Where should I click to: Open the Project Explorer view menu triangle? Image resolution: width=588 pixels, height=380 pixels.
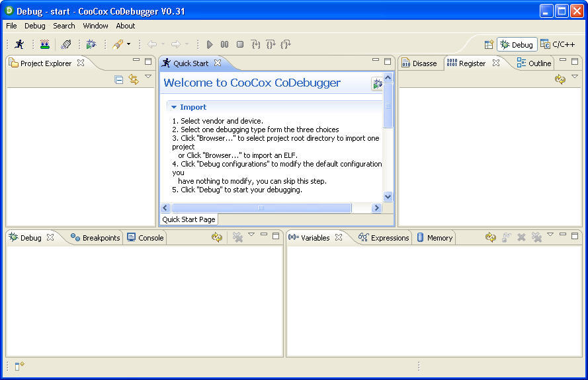pos(148,77)
